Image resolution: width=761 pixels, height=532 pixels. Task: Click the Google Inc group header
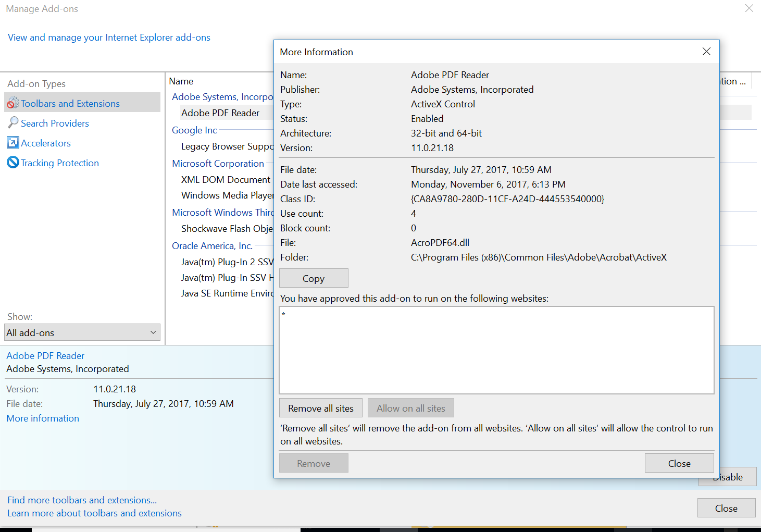[x=194, y=130]
